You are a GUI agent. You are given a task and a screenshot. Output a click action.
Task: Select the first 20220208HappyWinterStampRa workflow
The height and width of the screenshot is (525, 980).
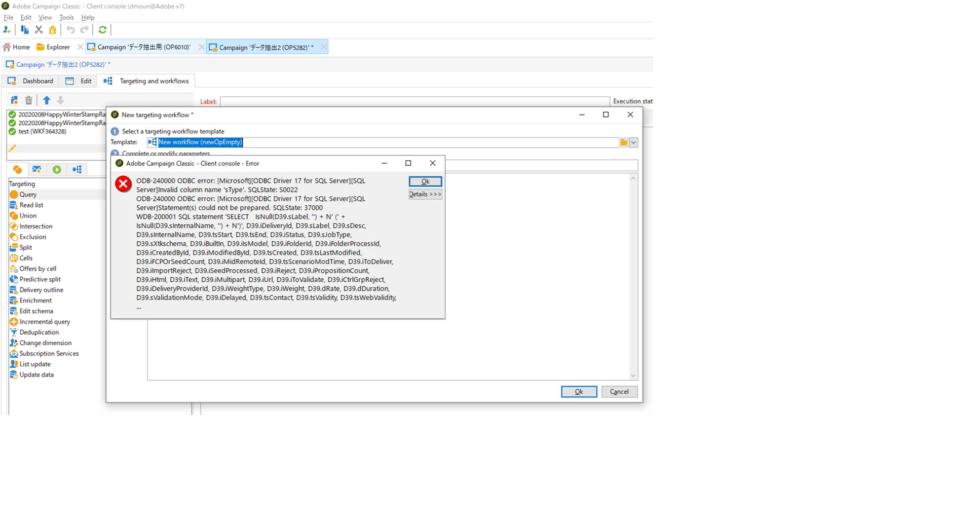point(57,115)
